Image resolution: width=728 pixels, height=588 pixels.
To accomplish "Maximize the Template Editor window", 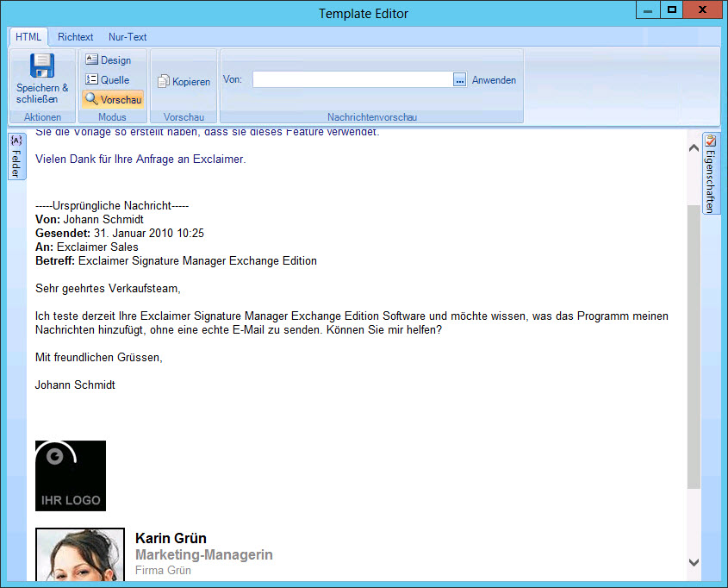I will pyautogui.click(x=672, y=10).
